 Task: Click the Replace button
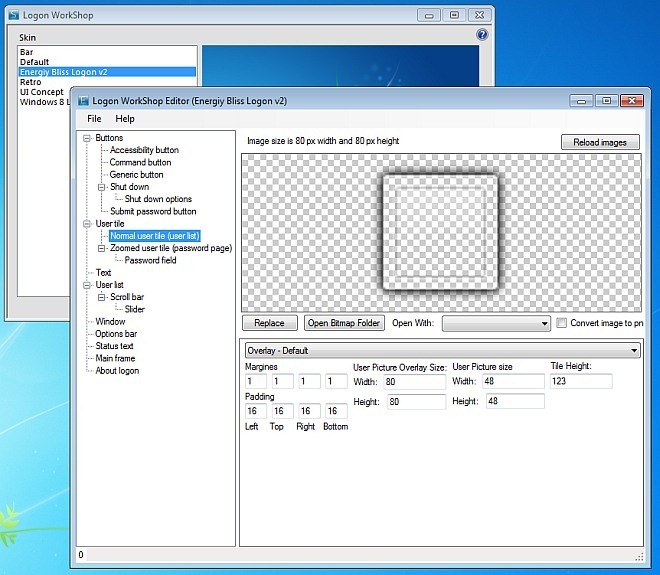pyautogui.click(x=269, y=323)
